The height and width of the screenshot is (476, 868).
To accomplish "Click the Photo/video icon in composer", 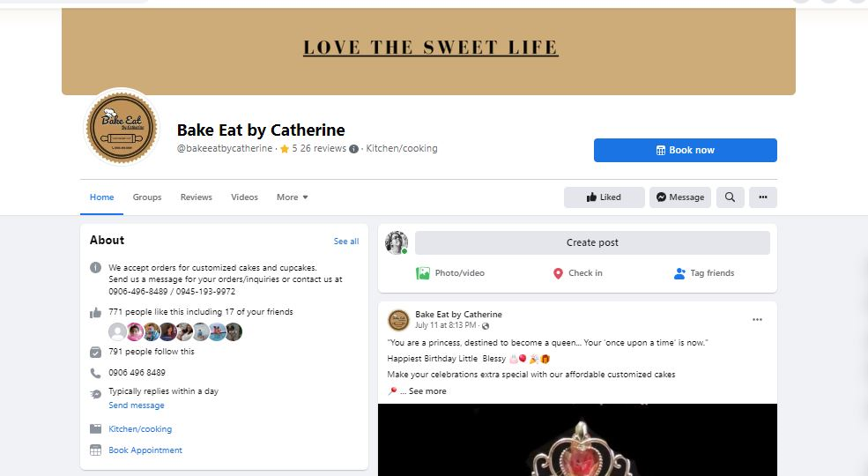I will click(x=423, y=273).
